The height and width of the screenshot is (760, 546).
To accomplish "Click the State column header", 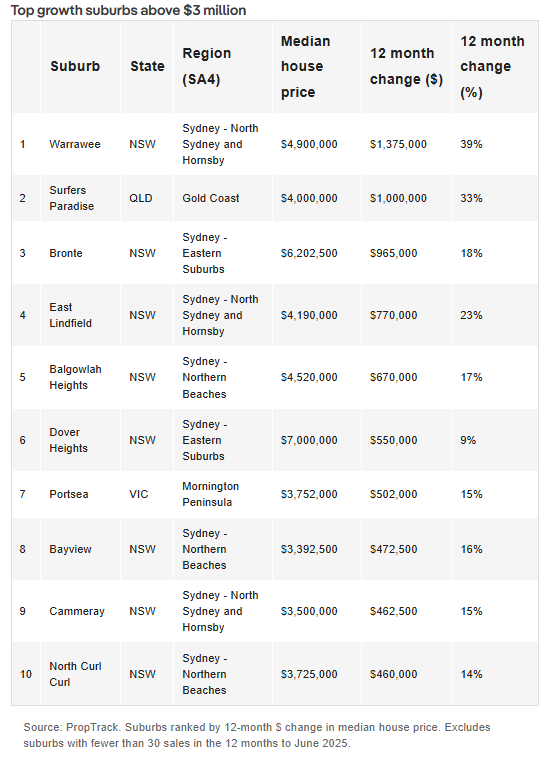I will 147,66.
